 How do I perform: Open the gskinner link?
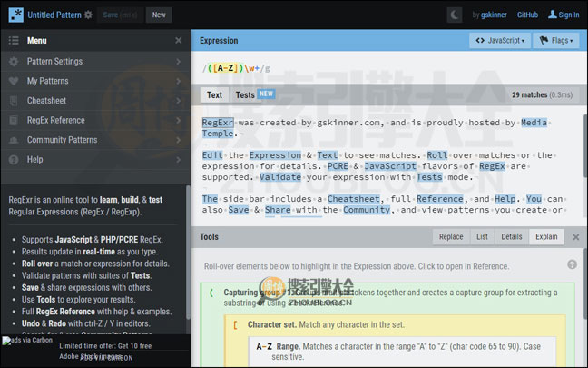494,15
